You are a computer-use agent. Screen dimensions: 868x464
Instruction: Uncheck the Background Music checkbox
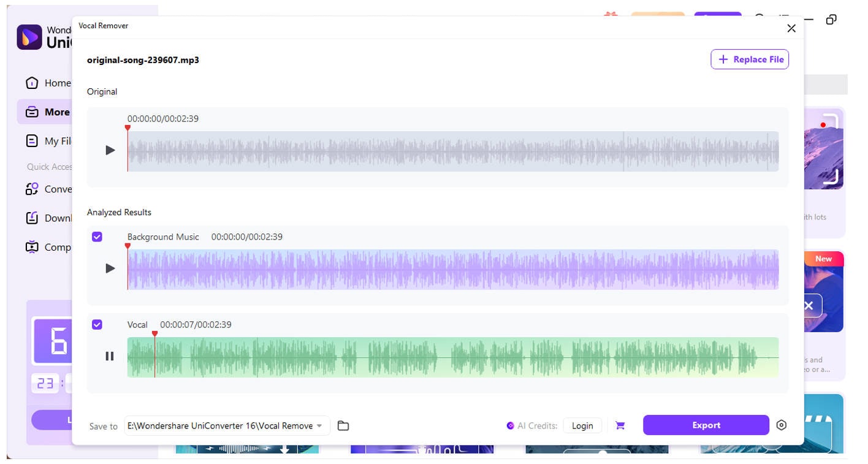97,237
